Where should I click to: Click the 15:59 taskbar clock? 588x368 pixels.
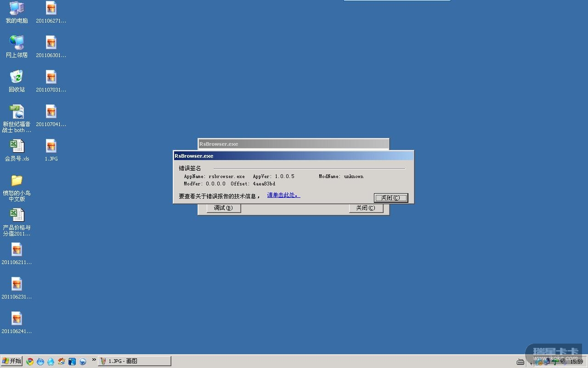[x=577, y=362]
